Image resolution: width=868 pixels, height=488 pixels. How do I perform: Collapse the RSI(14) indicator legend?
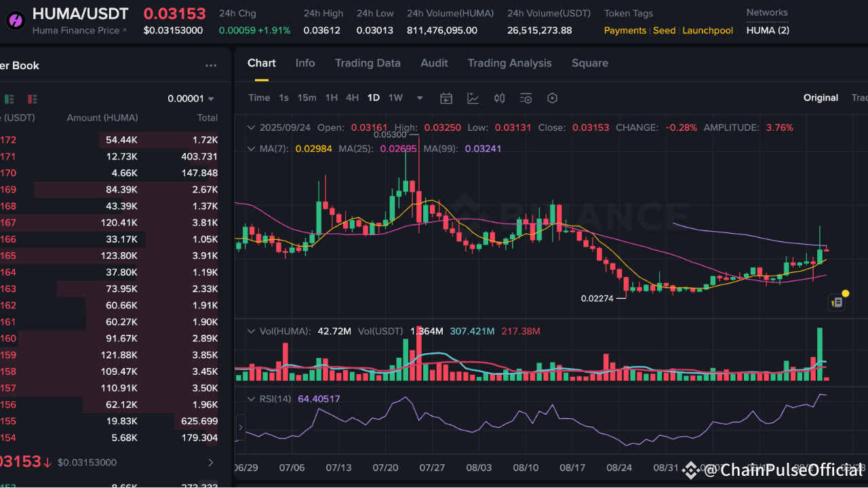[x=252, y=399]
